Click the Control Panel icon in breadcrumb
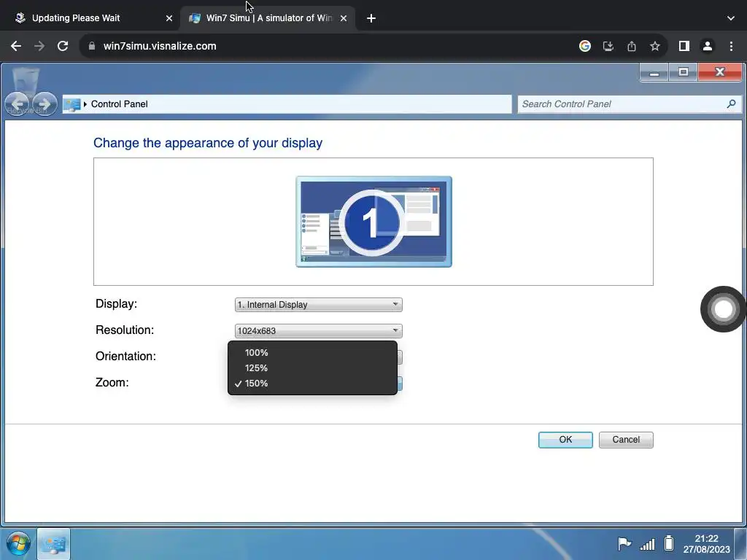Image resolution: width=747 pixels, height=560 pixels. (x=71, y=104)
